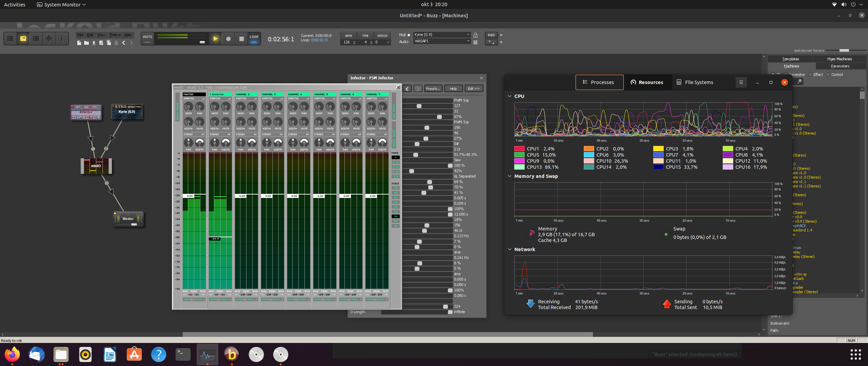Open the Midi device dropdown showing Kyrie (0.9)
The height and width of the screenshot is (366, 868).
pyautogui.click(x=442, y=35)
